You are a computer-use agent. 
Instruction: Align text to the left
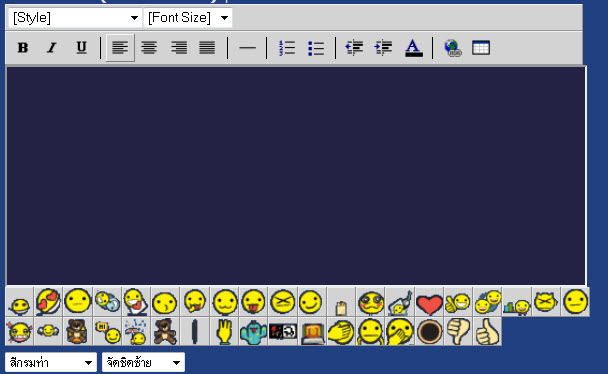(x=120, y=48)
